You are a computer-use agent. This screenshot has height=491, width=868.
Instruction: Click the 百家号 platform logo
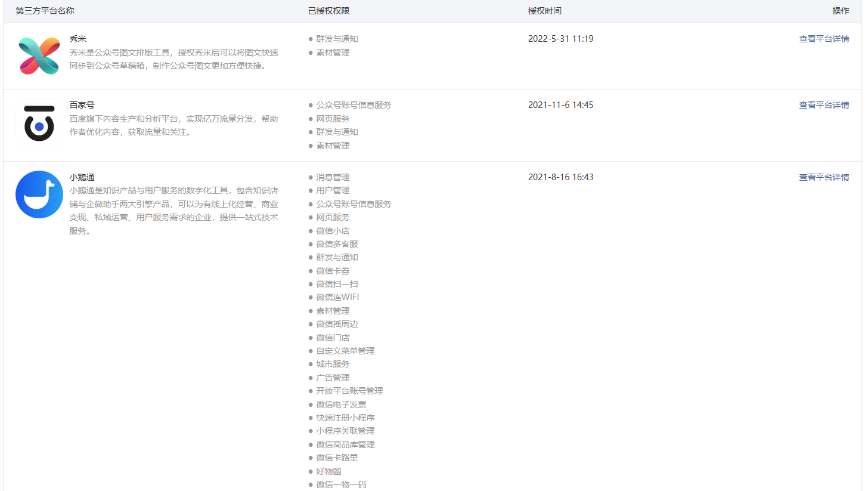tap(39, 123)
